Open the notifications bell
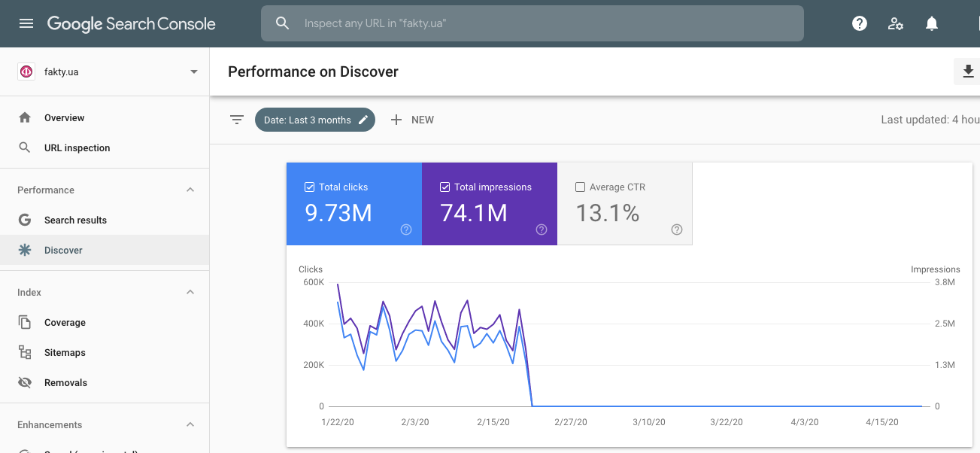Screen dimensions: 980x453 [932, 23]
